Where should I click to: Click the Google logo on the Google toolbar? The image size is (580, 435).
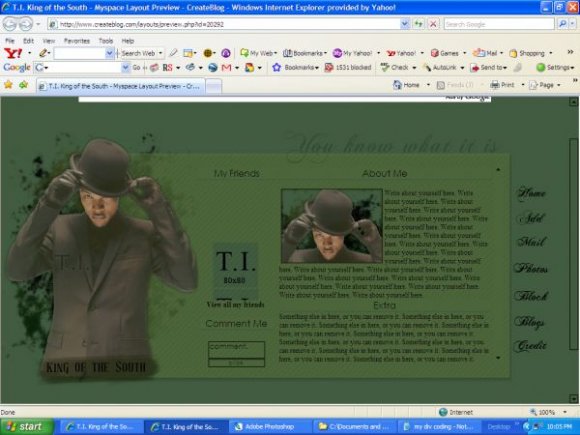tap(17, 67)
